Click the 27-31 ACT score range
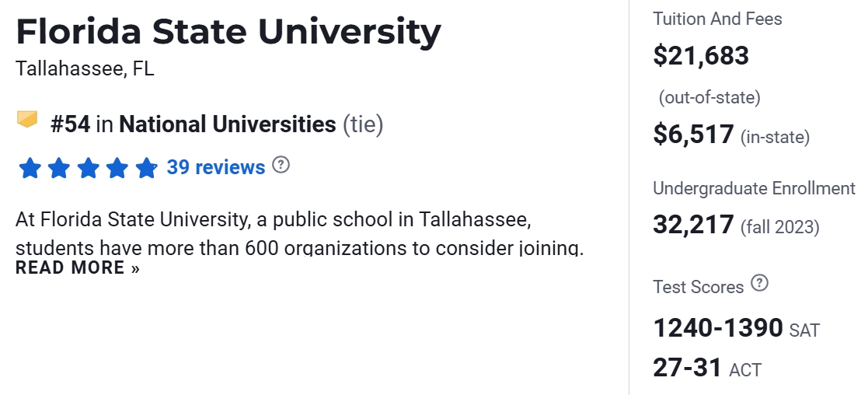Image resolution: width=868 pixels, height=395 pixels. pos(688,368)
